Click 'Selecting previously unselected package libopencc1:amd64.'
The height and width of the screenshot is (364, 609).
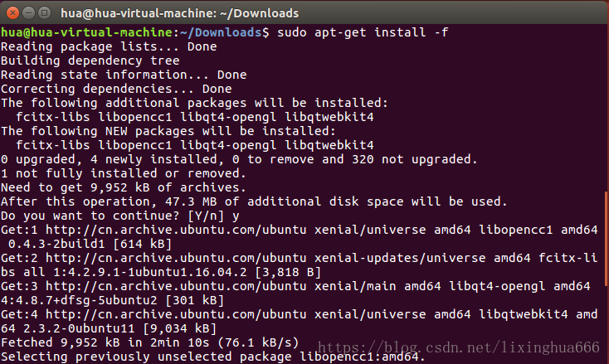(x=213, y=357)
